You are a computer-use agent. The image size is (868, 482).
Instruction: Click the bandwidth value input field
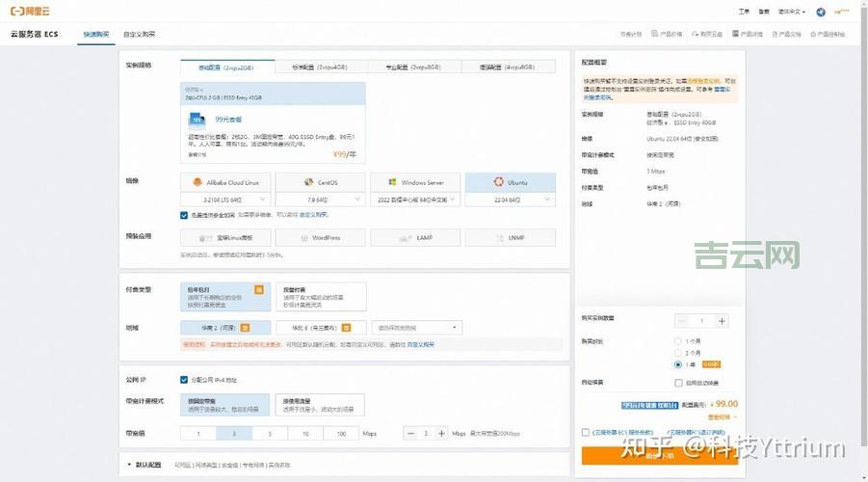click(x=426, y=434)
